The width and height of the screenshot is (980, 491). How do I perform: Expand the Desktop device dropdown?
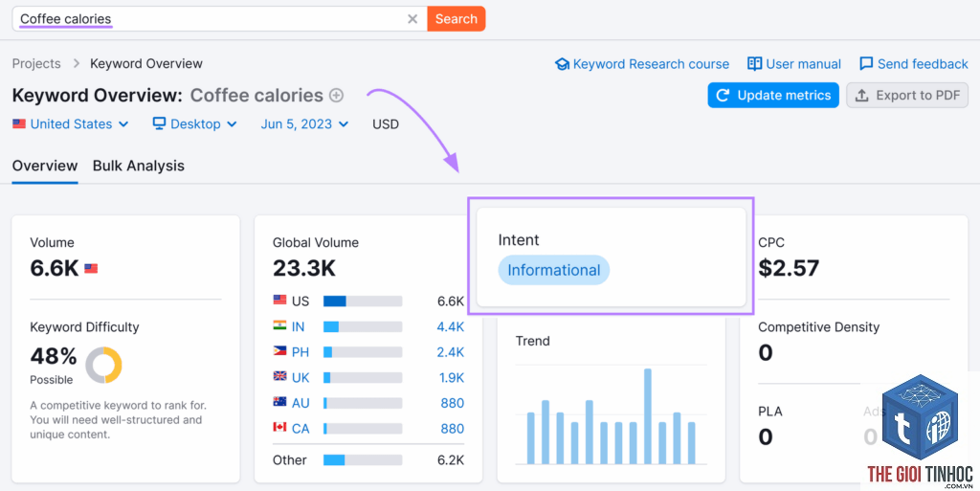(195, 123)
